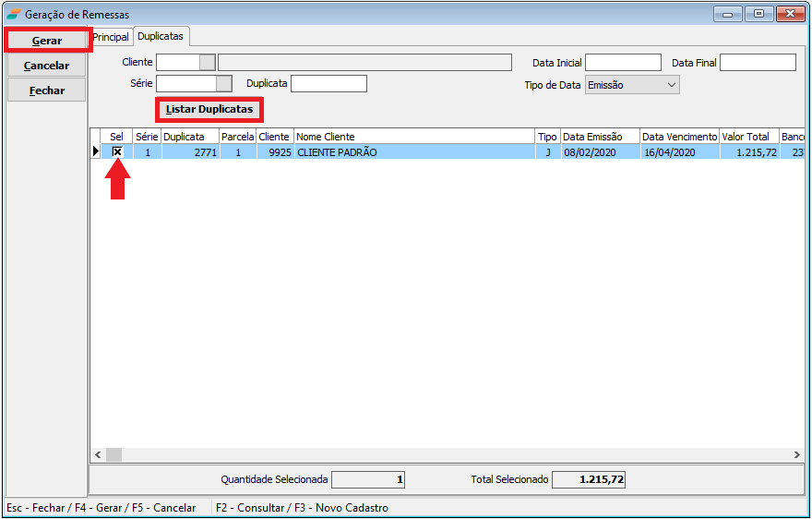Click the application icon in title bar
This screenshot has height=519, width=812.
(x=13, y=15)
